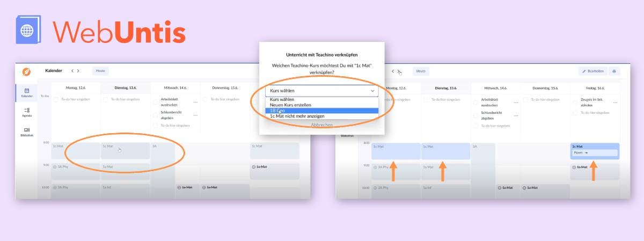Click Tuesday's 1c Mat lesson in left calendar
Image resolution: width=644 pixels, height=241 pixels.
coord(125,150)
